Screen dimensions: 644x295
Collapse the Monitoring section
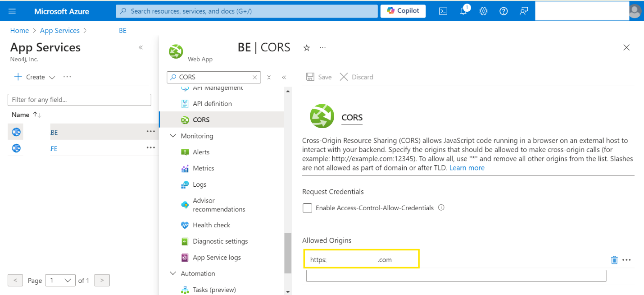173,136
